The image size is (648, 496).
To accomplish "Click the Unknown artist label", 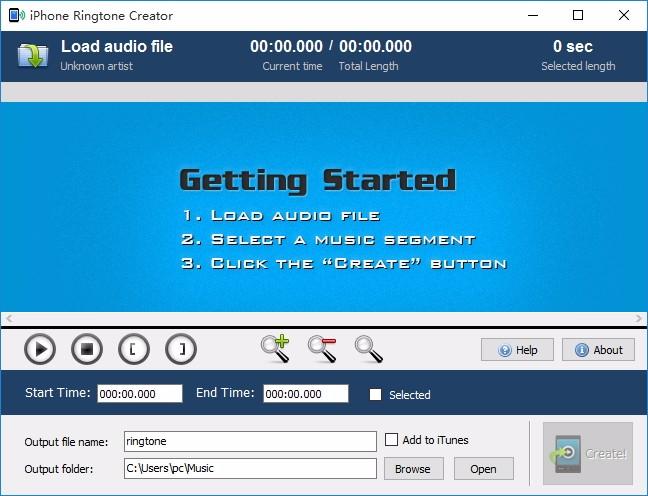I will (97, 66).
